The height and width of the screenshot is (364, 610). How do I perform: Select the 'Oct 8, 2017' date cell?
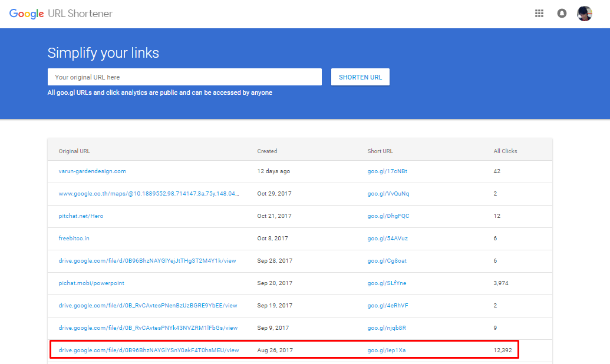(272, 239)
